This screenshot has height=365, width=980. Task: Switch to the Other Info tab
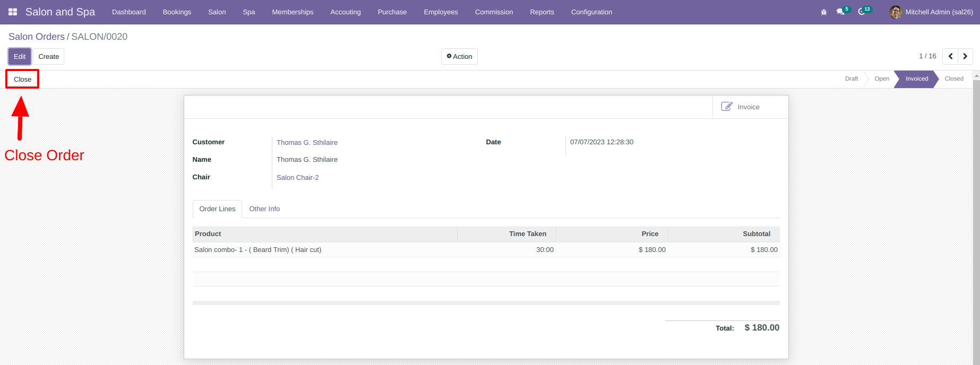(x=264, y=209)
